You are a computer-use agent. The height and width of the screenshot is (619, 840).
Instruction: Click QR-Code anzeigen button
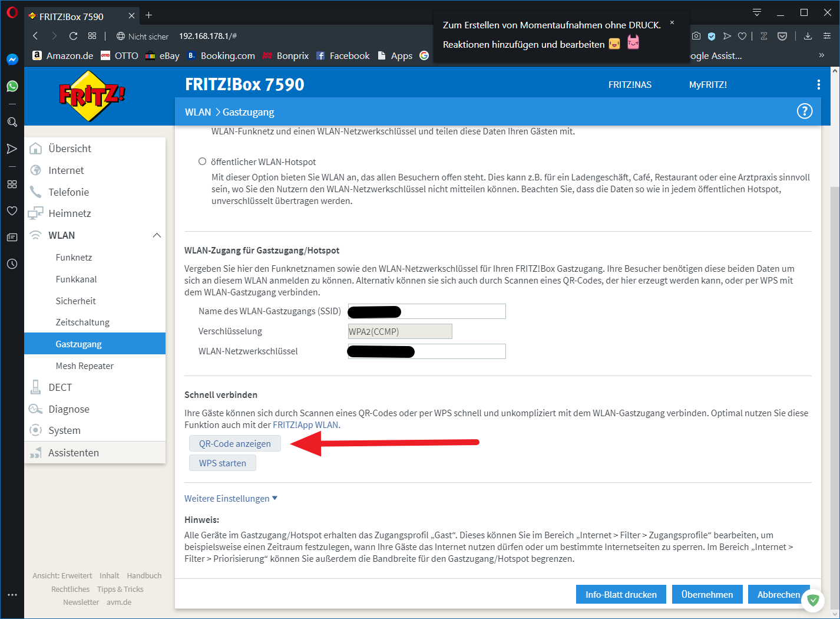pos(235,444)
